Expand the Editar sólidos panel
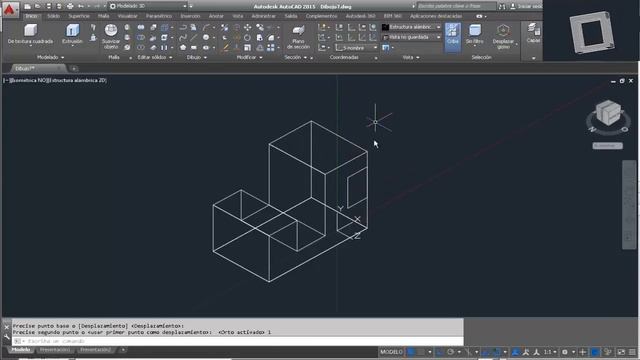Screen dimensions: 640x360 tap(155, 58)
